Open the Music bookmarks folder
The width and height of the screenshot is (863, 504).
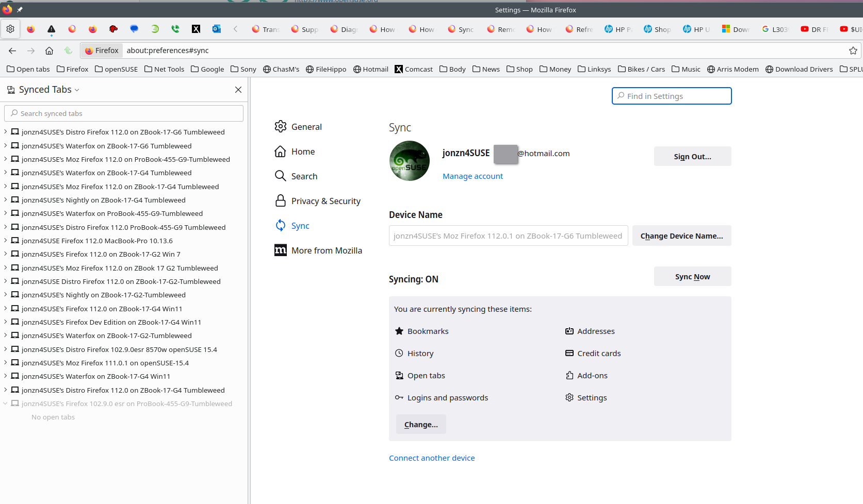pos(686,69)
